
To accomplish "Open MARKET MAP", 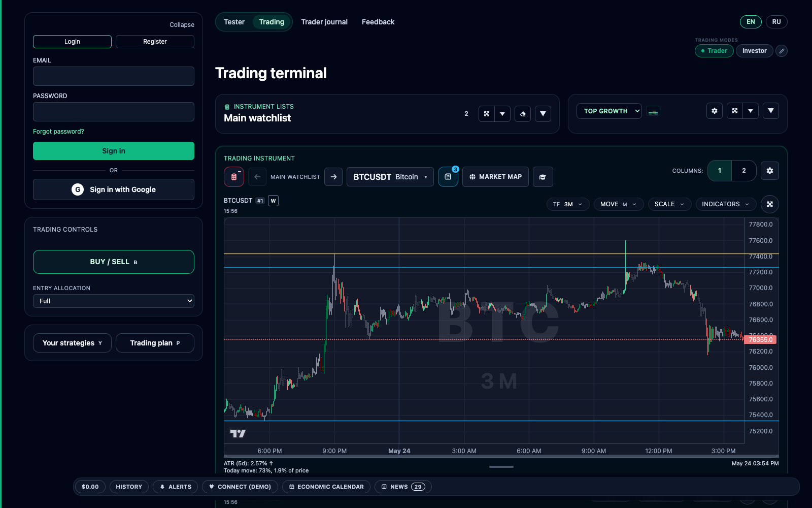I will tap(495, 177).
